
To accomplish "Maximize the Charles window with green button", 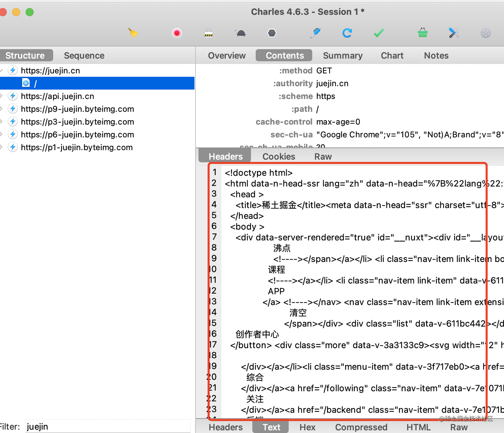I will (x=30, y=12).
